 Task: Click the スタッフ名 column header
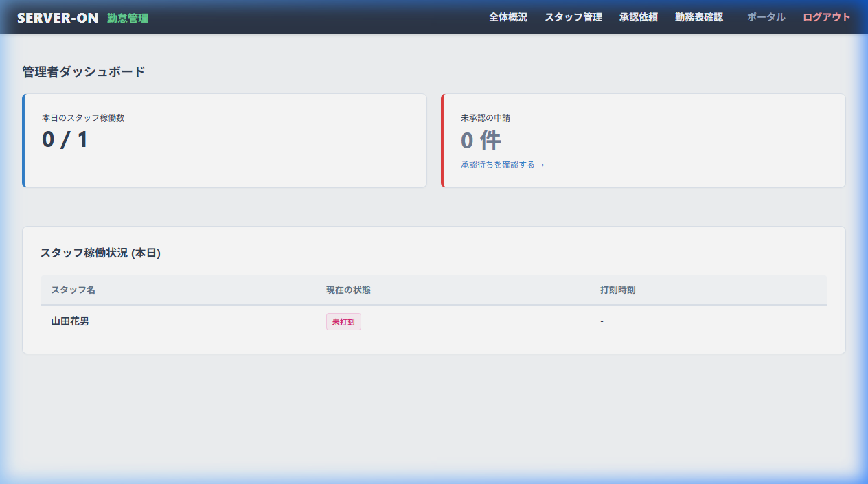(x=73, y=290)
